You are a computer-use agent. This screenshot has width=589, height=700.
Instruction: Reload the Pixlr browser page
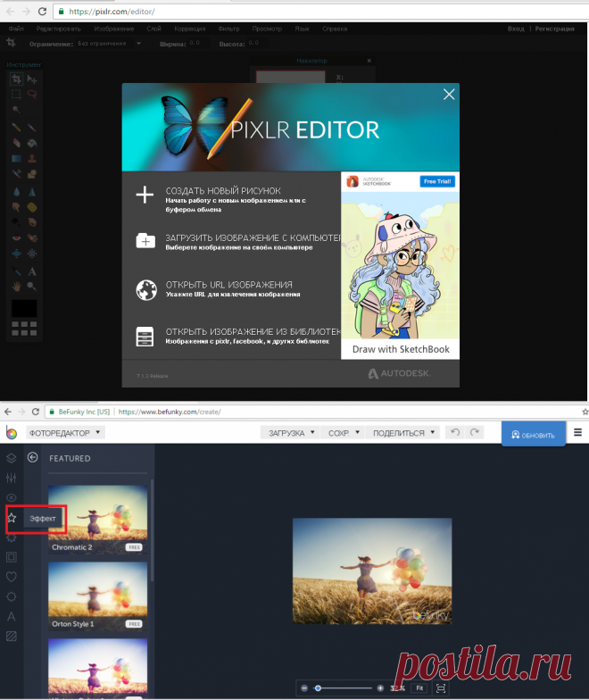[42, 11]
